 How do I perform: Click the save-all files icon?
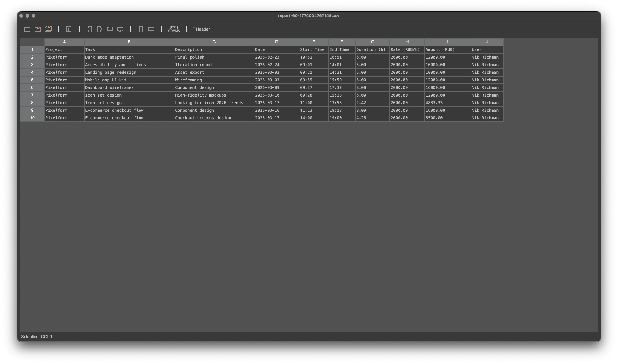click(48, 29)
